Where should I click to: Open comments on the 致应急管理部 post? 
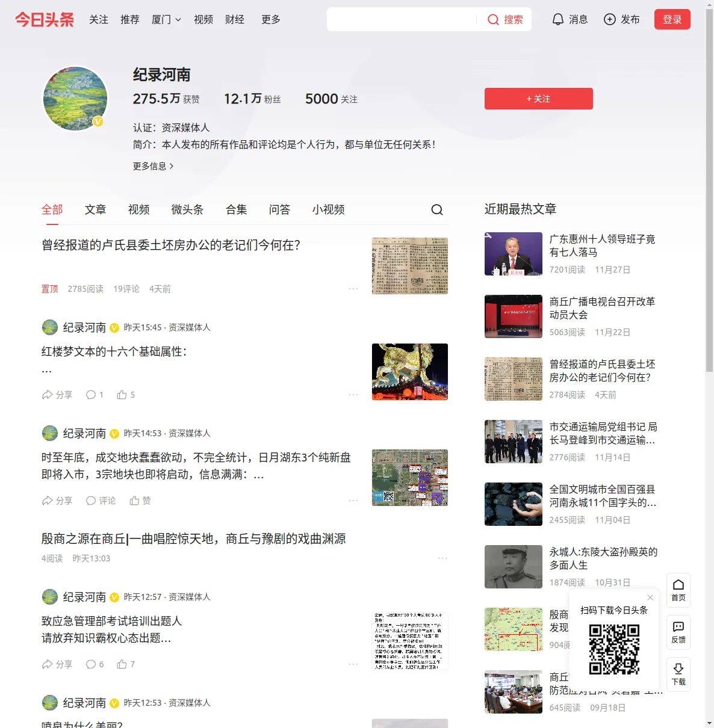coord(95,664)
